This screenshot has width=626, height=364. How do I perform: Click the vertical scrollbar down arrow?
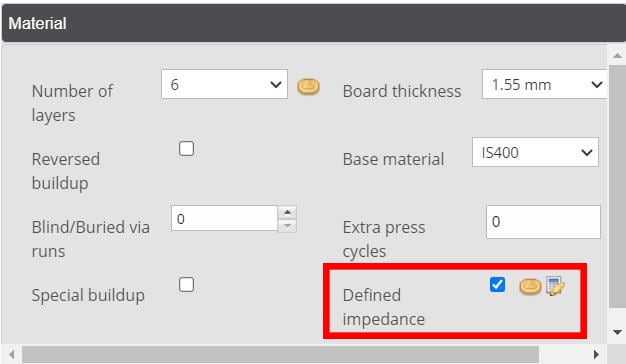coord(617,332)
